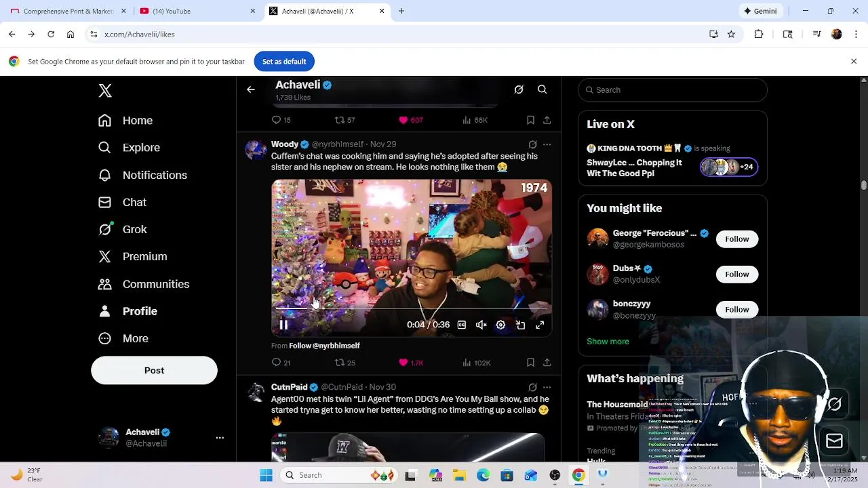The width and height of the screenshot is (868, 488).
Task: Open Gemini button in Chrome title bar
Action: click(760, 11)
